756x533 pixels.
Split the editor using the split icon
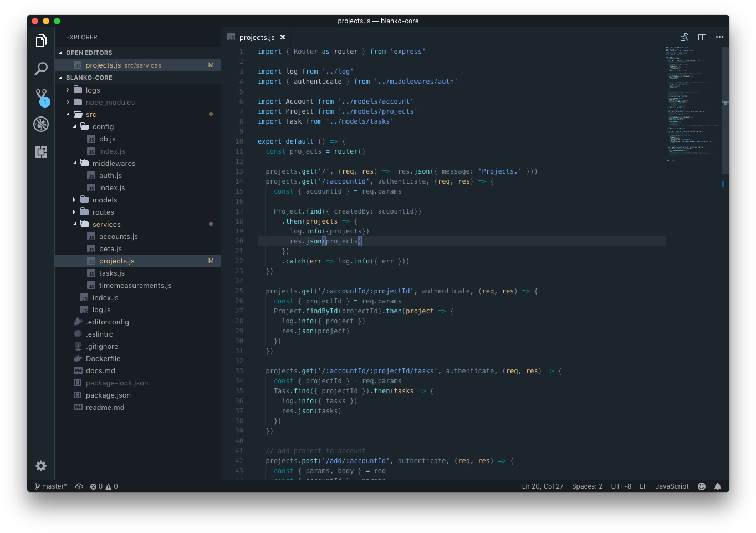coord(702,37)
